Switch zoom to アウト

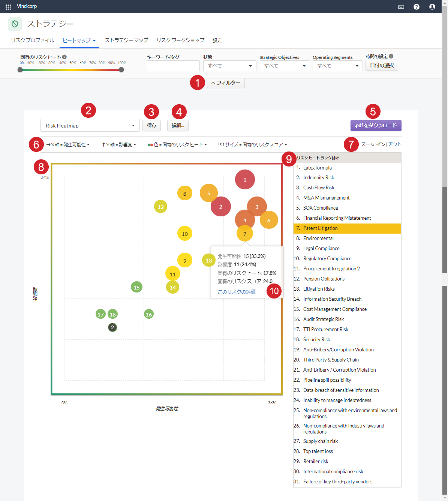tap(395, 144)
